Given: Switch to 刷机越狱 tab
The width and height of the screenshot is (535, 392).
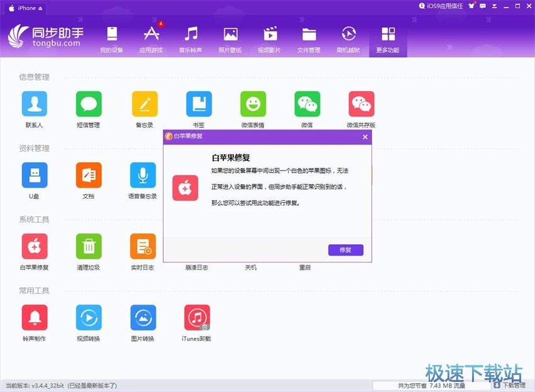Looking at the screenshot, I should coord(348,40).
